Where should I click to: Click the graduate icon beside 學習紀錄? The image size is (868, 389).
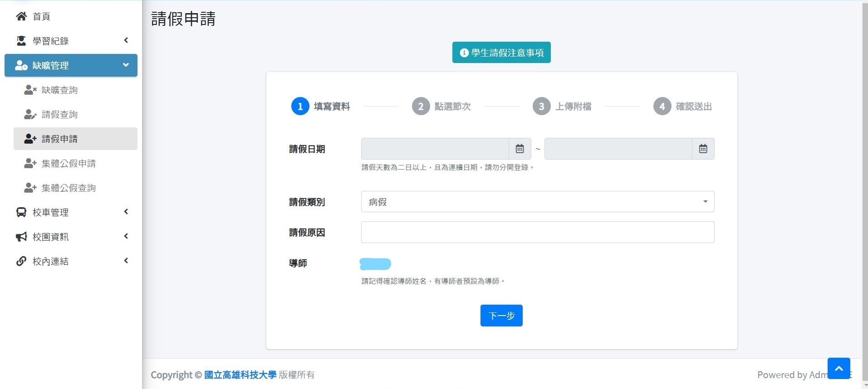tap(21, 41)
